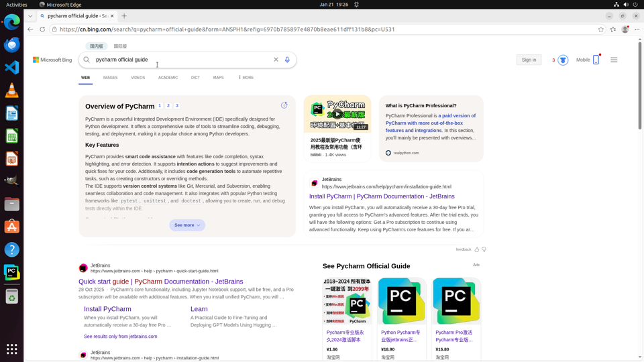Add this page to favorites star
Screen dimensions: 644x362
[x=601, y=29]
